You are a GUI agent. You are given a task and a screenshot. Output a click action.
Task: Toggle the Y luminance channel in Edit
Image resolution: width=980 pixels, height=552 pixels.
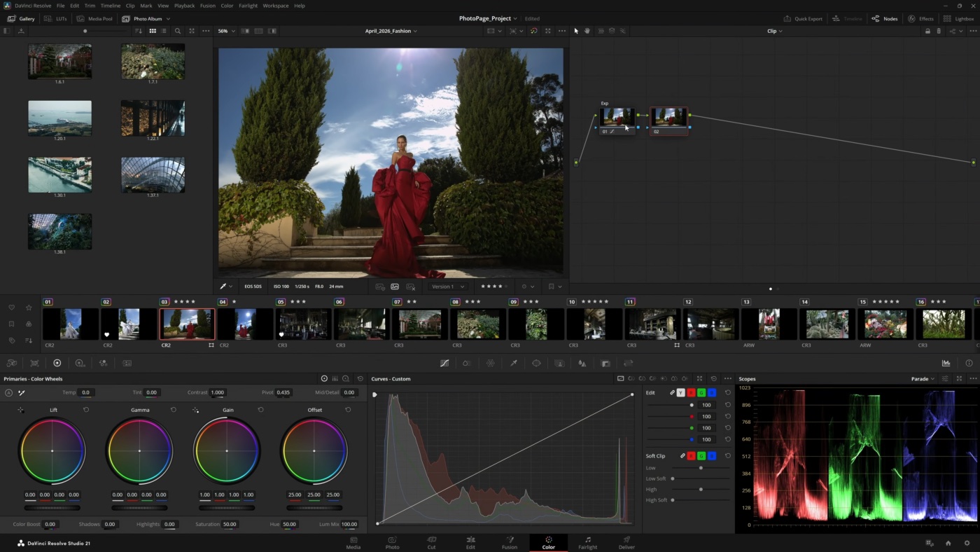point(680,393)
